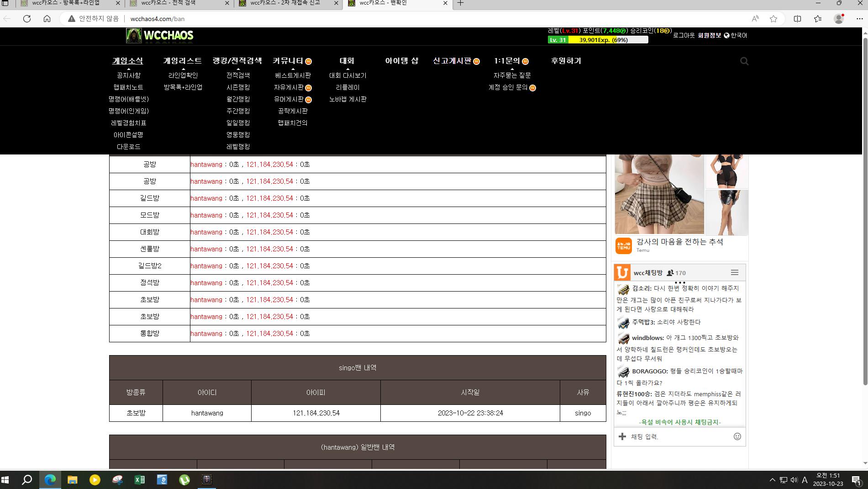Open the notification center icon
The height and width of the screenshot is (489, 868).
(856, 480)
